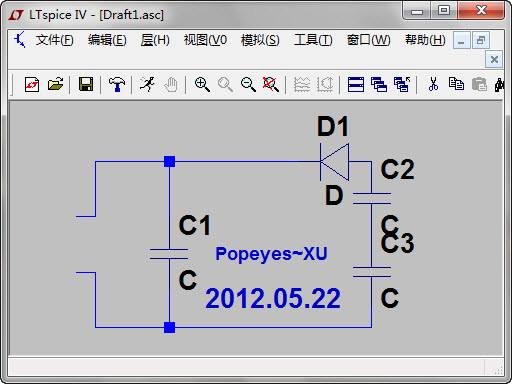Click the diode value label D
512x384 pixels.
click(334, 195)
